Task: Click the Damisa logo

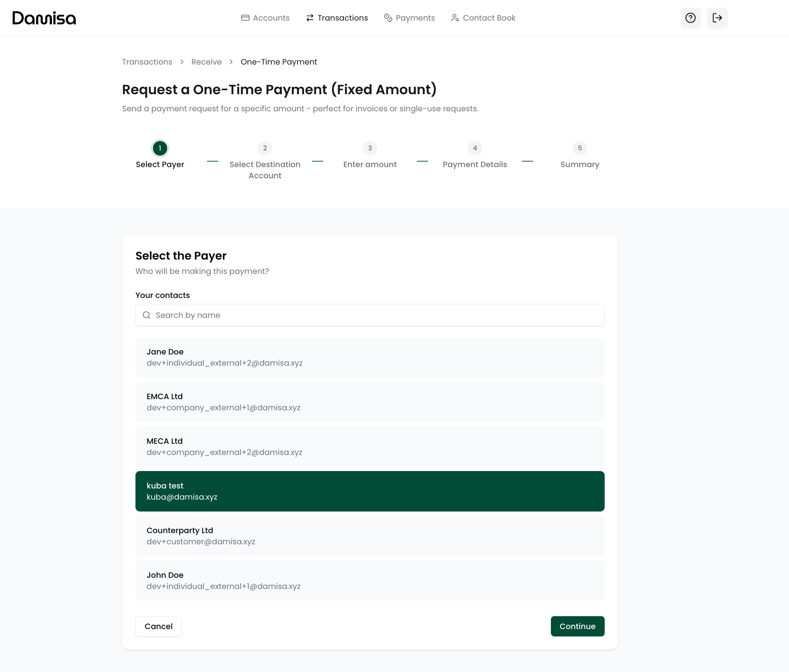Action: (44, 18)
